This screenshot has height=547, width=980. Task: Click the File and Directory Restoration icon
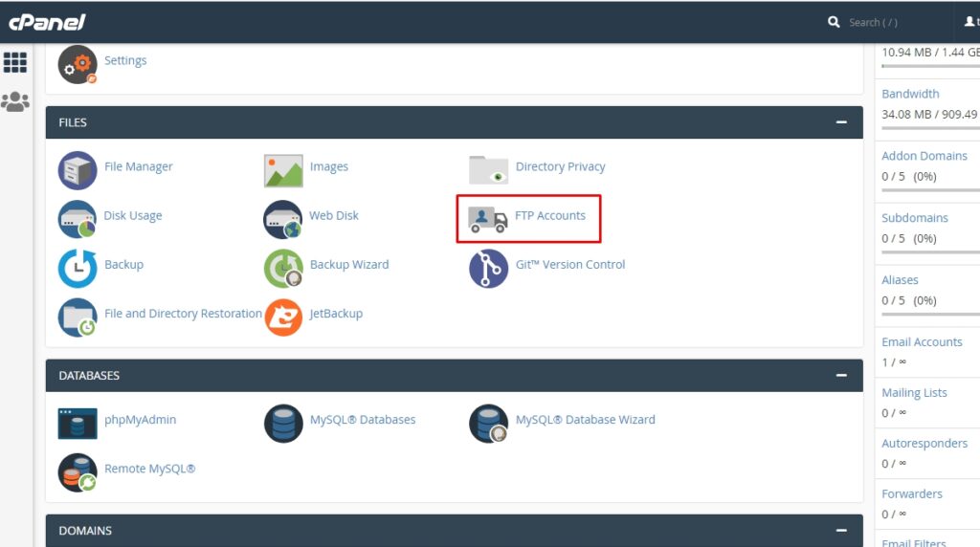pos(78,317)
